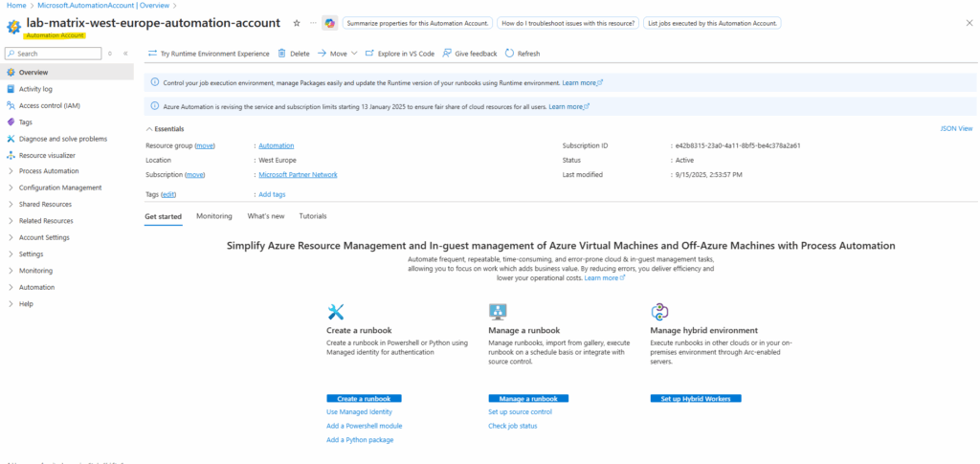
Task: Open Home in the breadcrumb
Action: 15,5
